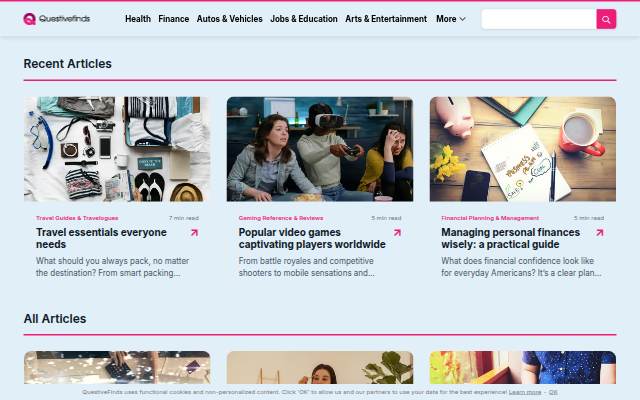Click the magnifier search button
Screen dimensions: 640x400
[x=606, y=19]
